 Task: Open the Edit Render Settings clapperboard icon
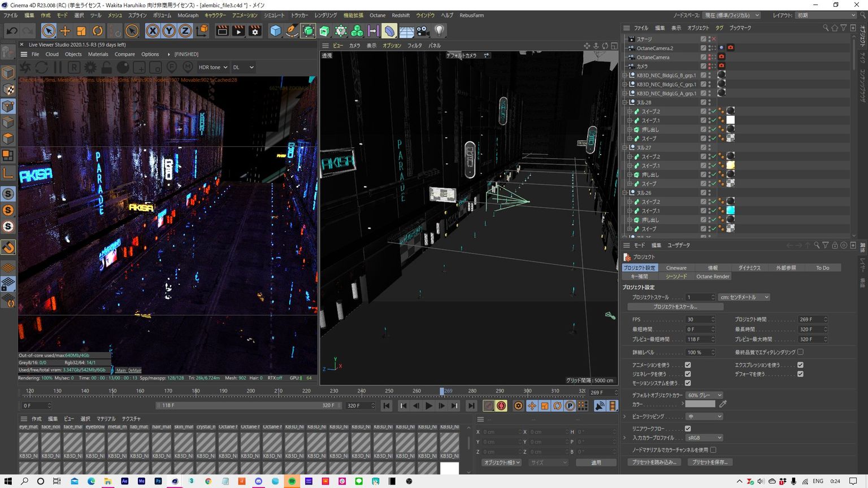(255, 31)
